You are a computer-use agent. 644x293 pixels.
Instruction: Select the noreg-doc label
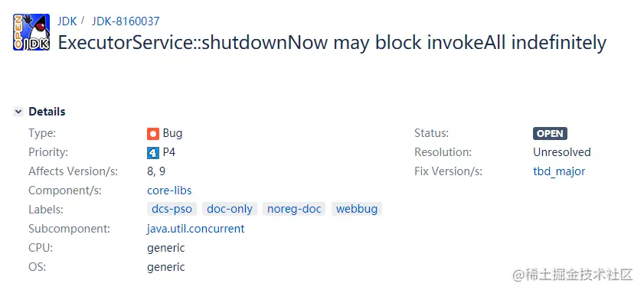pos(294,209)
